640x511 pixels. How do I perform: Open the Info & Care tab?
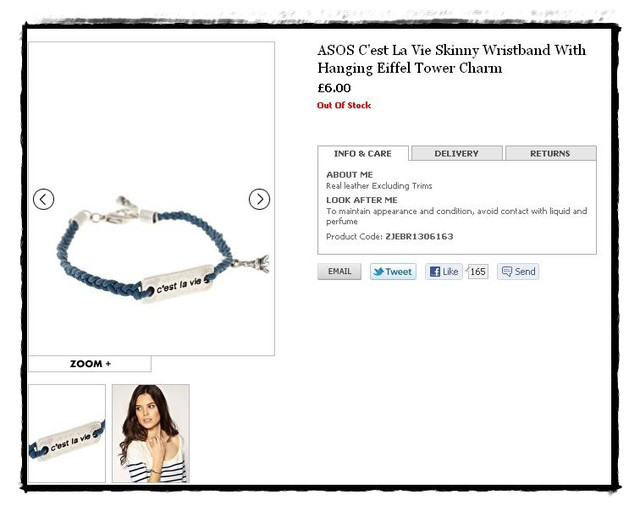[x=363, y=153]
